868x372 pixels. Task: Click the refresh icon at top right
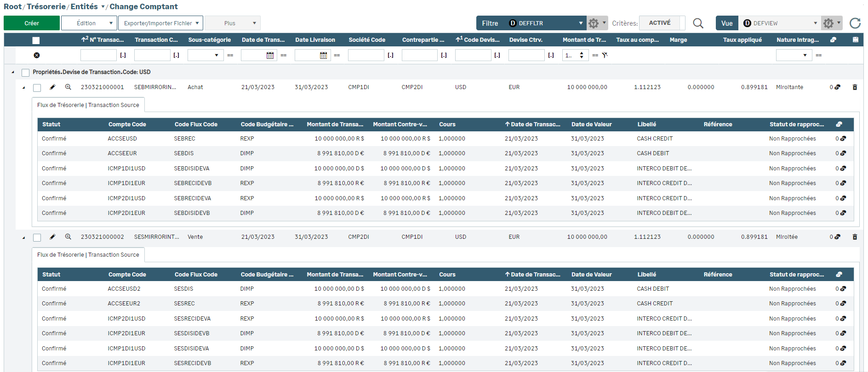pos(855,23)
